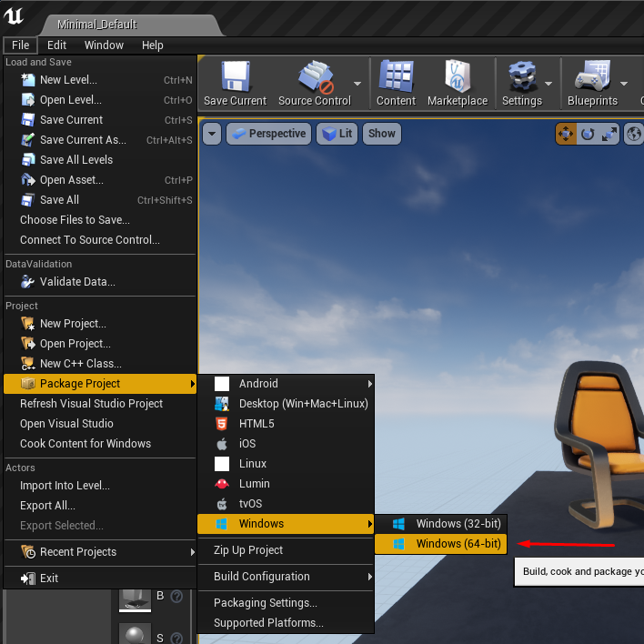Viewport: 644px width, 644px height.
Task: Open the Source Control dropdown arrow
Action: pos(357,84)
